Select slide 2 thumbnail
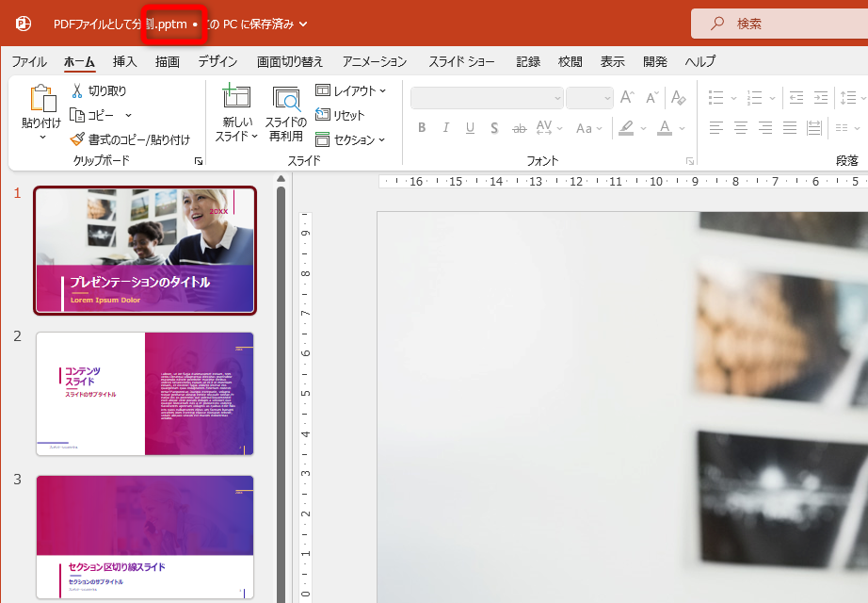The image size is (868, 603). click(145, 394)
